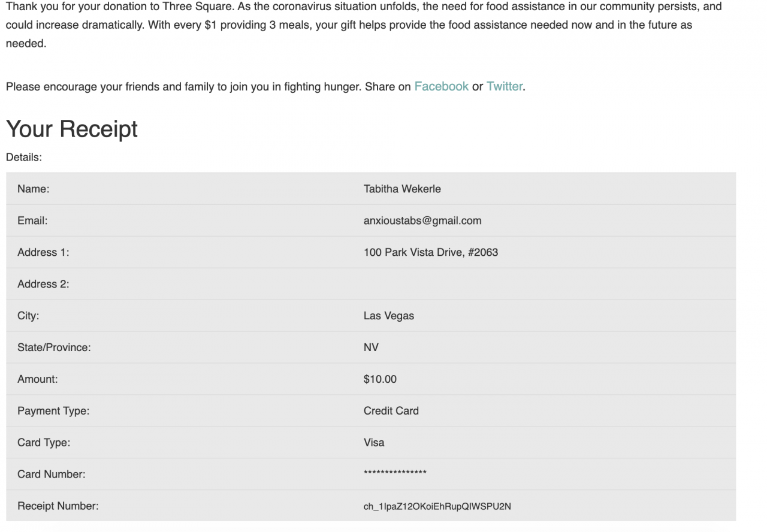Click the city value Las Vegas
This screenshot has width=767, height=532.
(389, 316)
